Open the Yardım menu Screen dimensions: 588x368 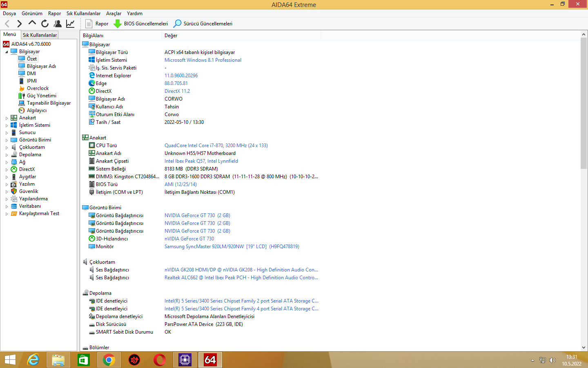coord(134,13)
